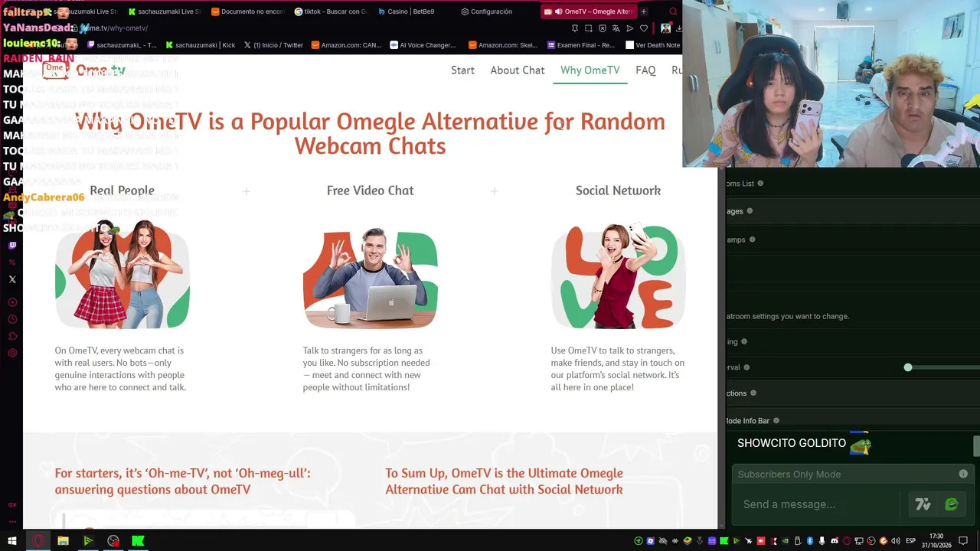The image size is (980, 551).
Task: Open the Ver Death Note bookmark
Action: tap(653, 45)
